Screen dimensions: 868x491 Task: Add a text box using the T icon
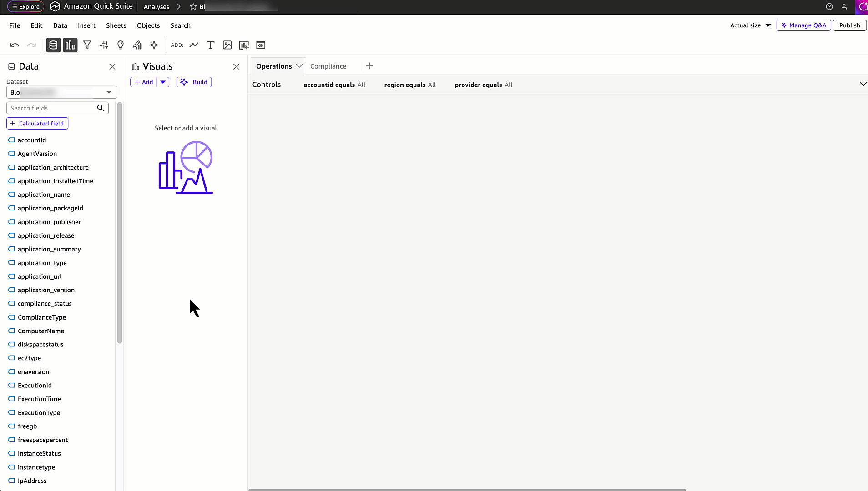pos(210,45)
